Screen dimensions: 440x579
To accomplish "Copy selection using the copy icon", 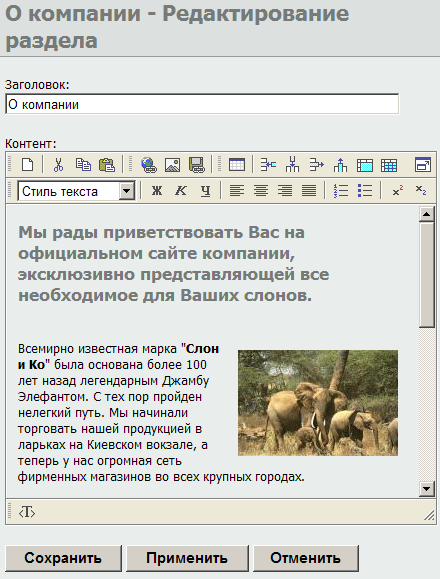I will point(83,165).
